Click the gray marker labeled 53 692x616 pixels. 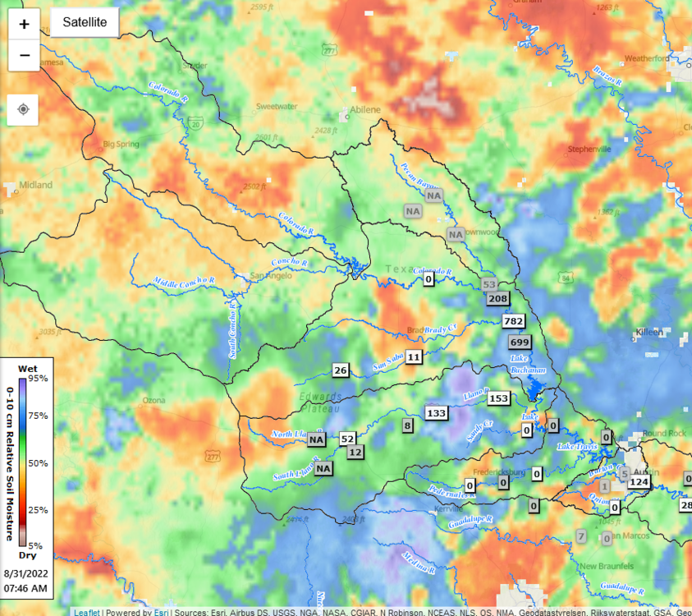click(490, 285)
